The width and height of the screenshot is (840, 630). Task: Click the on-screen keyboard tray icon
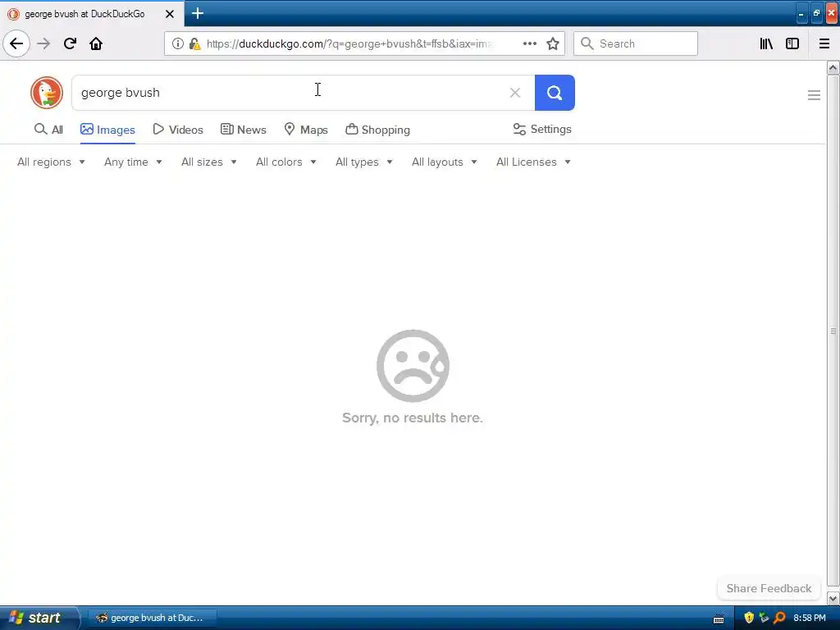pyautogui.click(x=719, y=619)
